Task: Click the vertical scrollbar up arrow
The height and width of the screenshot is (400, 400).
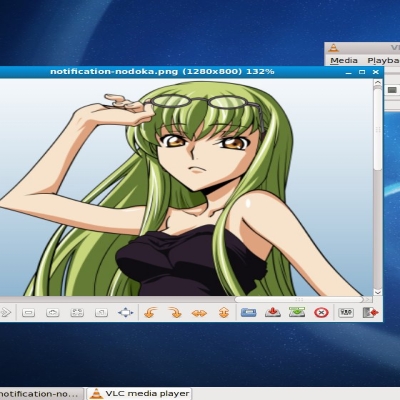Action: (378, 82)
